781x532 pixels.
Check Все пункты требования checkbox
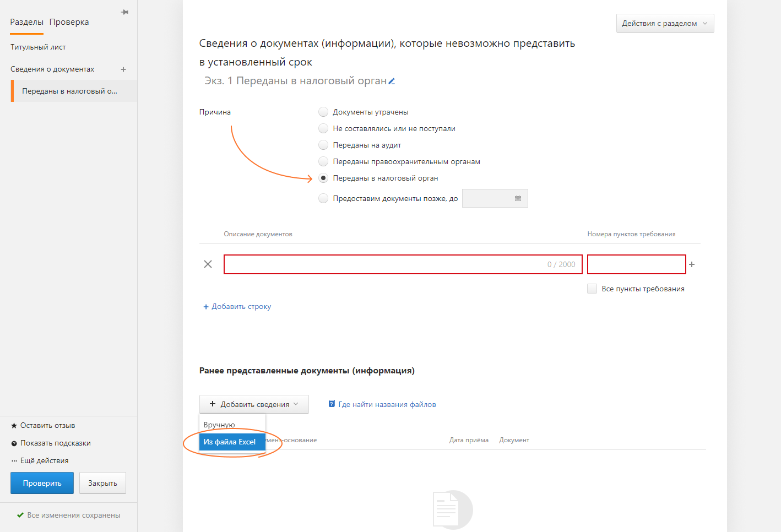coord(592,289)
